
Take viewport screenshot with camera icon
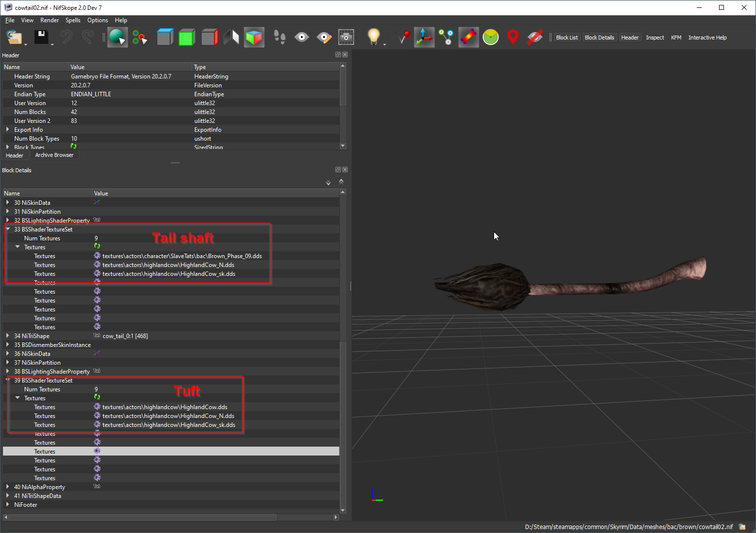coord(346,38)
